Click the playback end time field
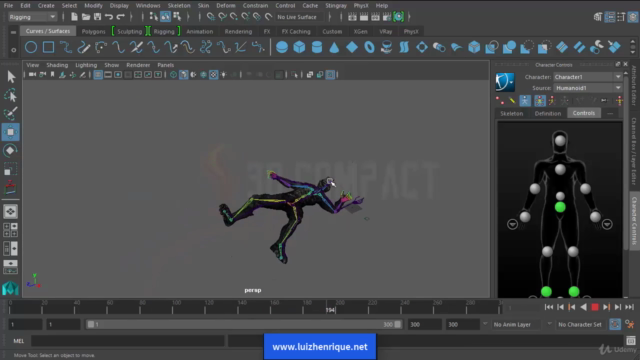The height and width of the screenshot is (360, 640). click(x=425, y=324)
